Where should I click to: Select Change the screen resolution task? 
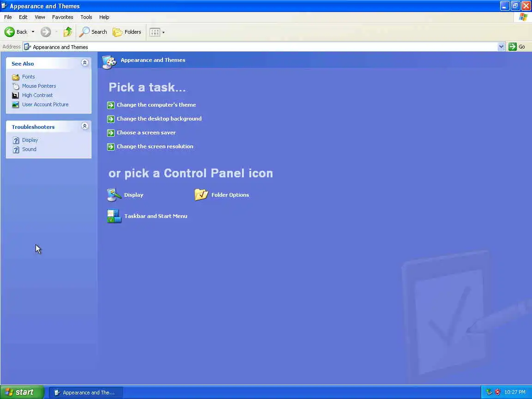(155, 146)
